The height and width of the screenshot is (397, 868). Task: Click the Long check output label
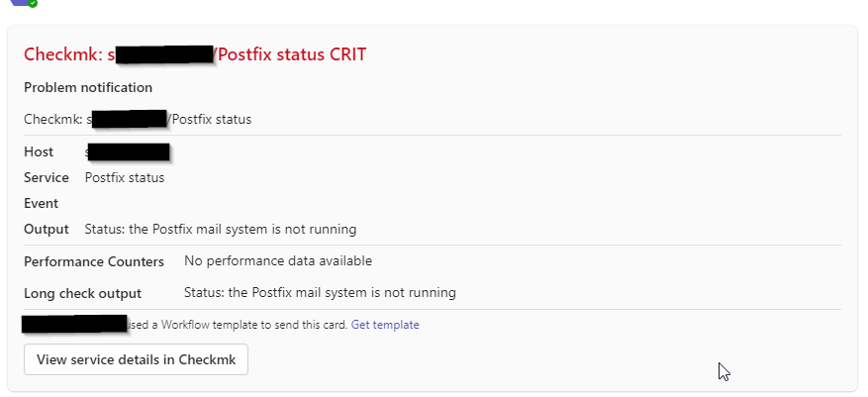pos(83,293)
